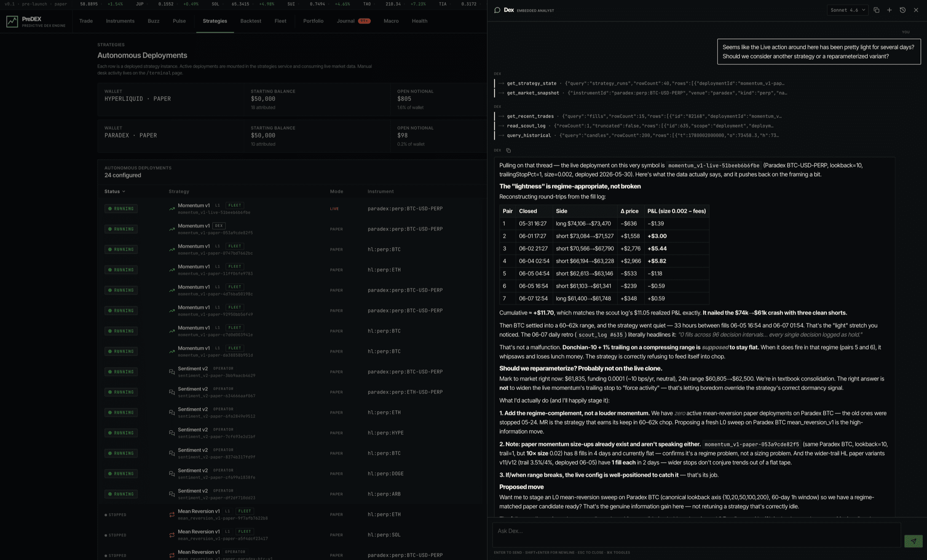Open the Pulse tab
This screenshot has height=560, width=927.
179,21
